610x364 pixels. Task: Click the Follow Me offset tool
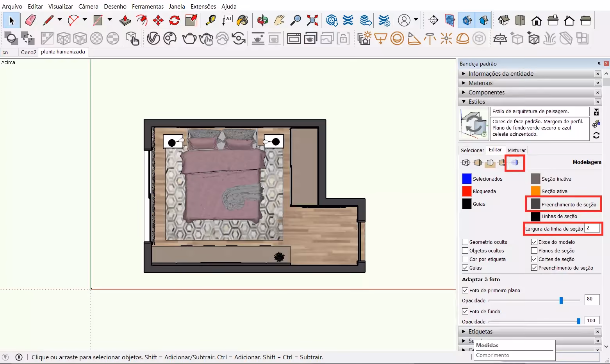click(x=141, y=20)
